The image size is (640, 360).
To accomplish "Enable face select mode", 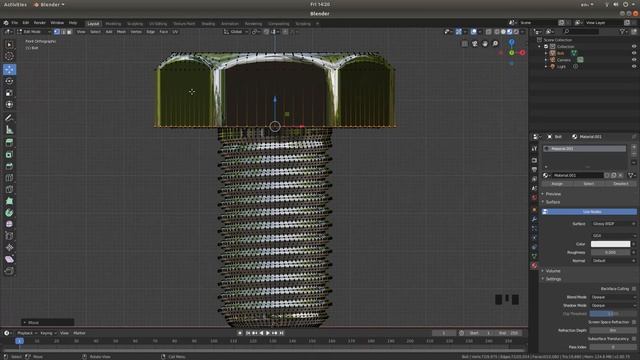I will [69, 31].
